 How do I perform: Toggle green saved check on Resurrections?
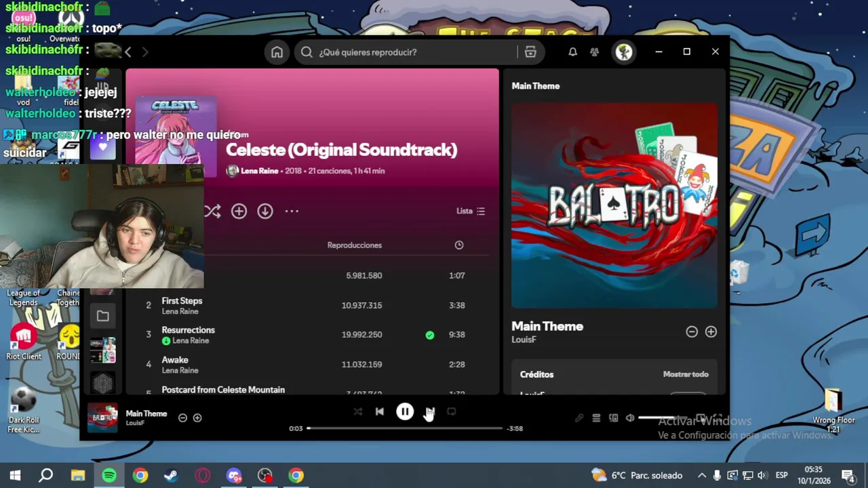pyautogui.click(x=430, y=335)
